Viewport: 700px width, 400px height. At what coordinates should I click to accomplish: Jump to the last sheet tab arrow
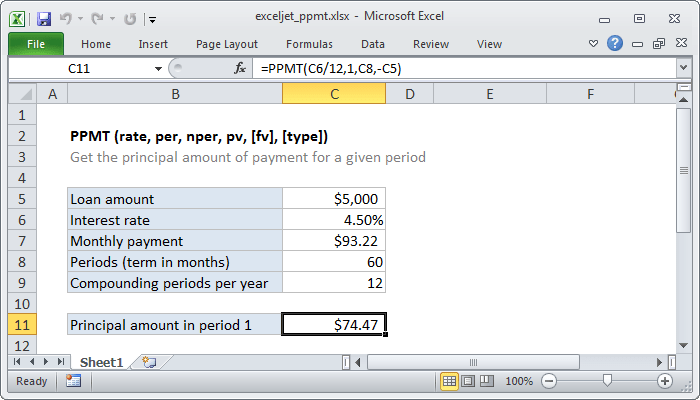[61, 361]
